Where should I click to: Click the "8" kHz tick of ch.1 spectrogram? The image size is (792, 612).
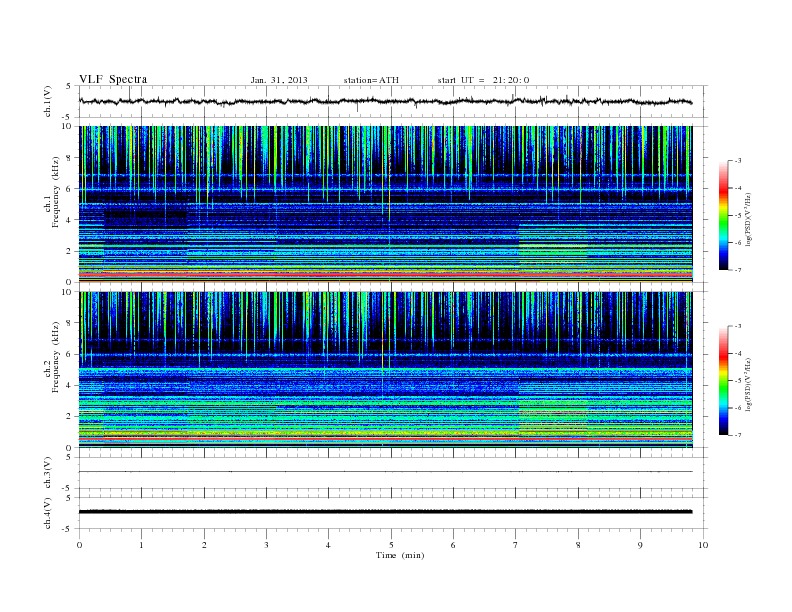tap(70, 158)
